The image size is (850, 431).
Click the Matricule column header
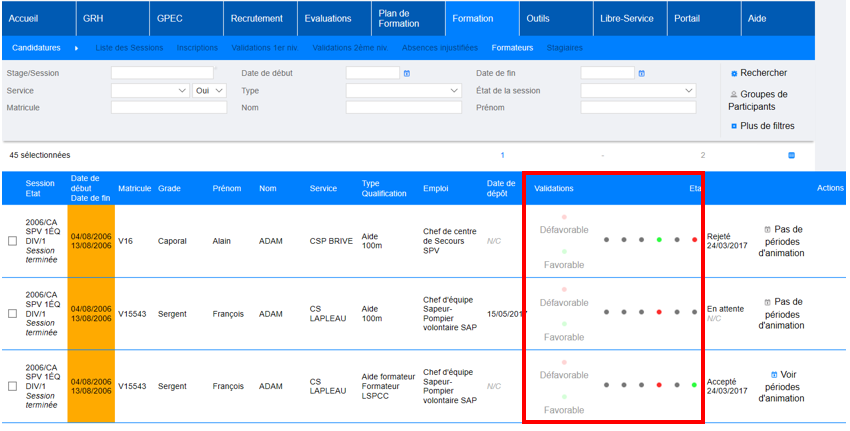click(134, 188)
